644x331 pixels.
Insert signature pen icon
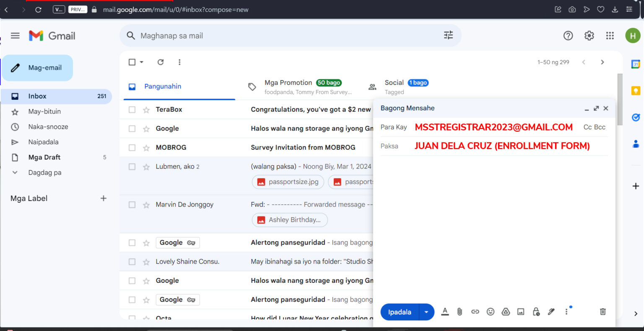[x=551, y=312]
